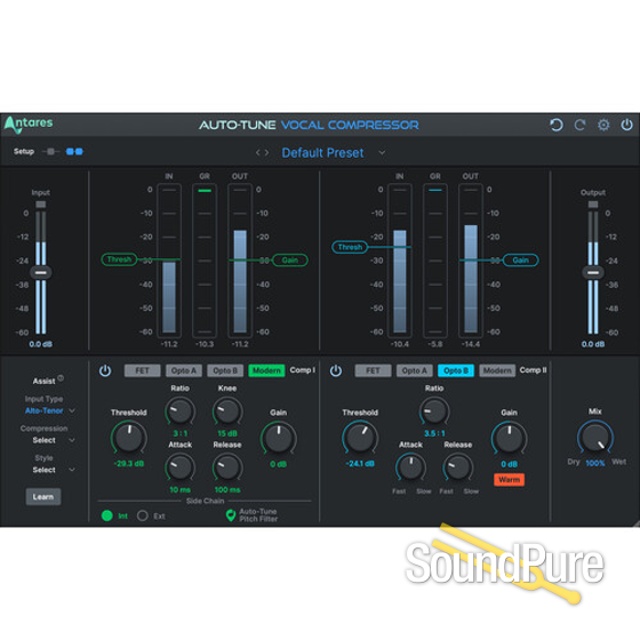Click the Assist info icon
The height and width of the screenshot is (640, 640).
[x=60, y=378]
